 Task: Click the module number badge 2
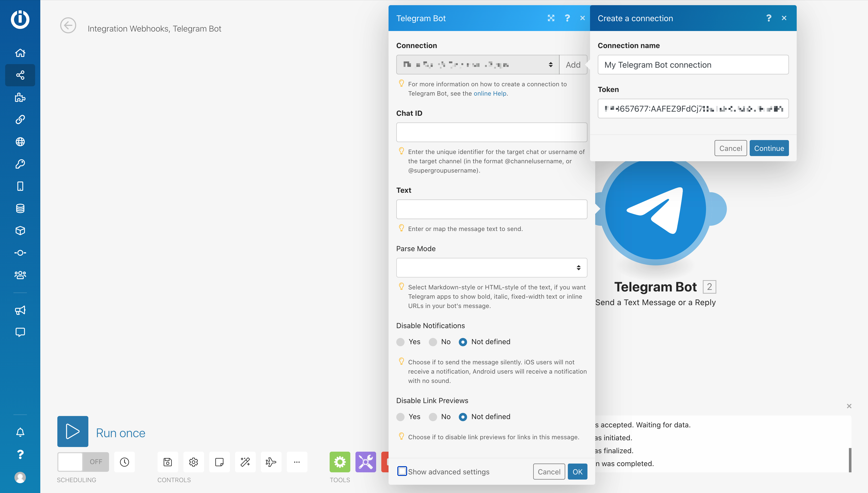[x=709, y=287]
